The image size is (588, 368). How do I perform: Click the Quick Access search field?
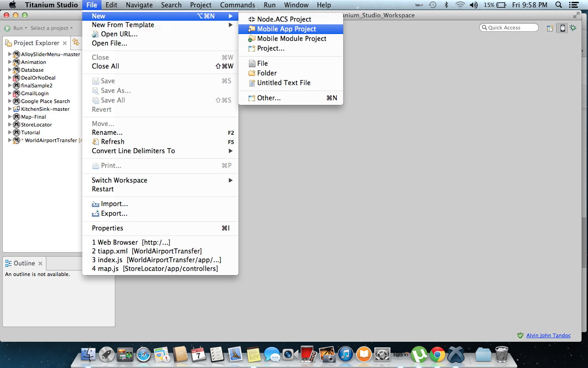point(509,28)
